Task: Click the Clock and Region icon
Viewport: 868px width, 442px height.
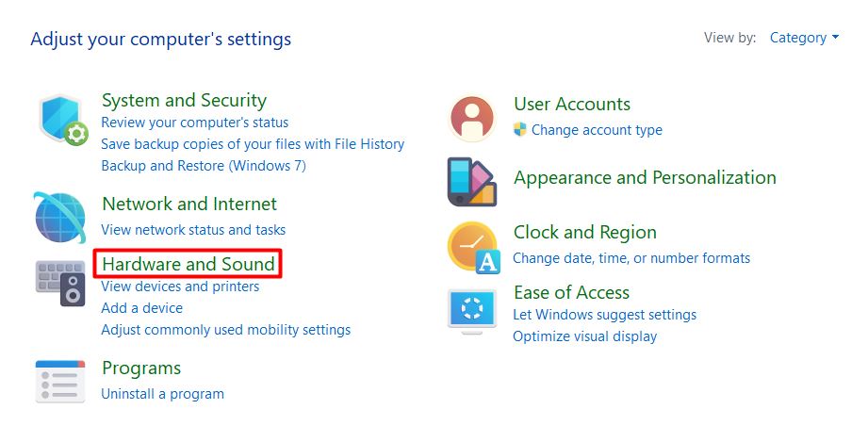Action: 472,247
